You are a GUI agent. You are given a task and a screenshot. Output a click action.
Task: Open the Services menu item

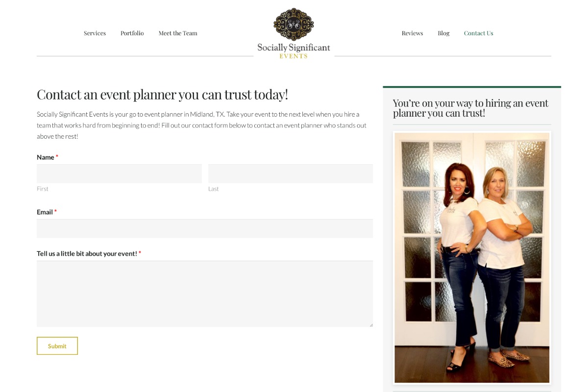[95, 33]
